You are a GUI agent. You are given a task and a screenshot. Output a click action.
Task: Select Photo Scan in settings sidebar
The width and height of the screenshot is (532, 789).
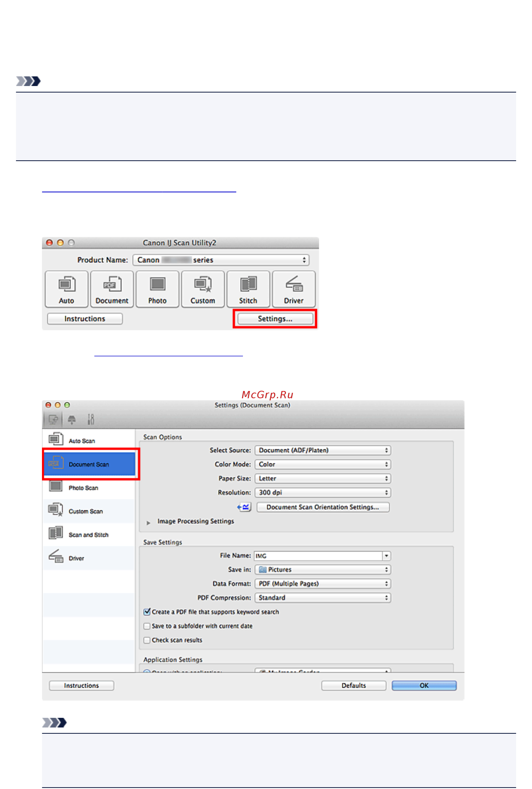pos(89,488)
